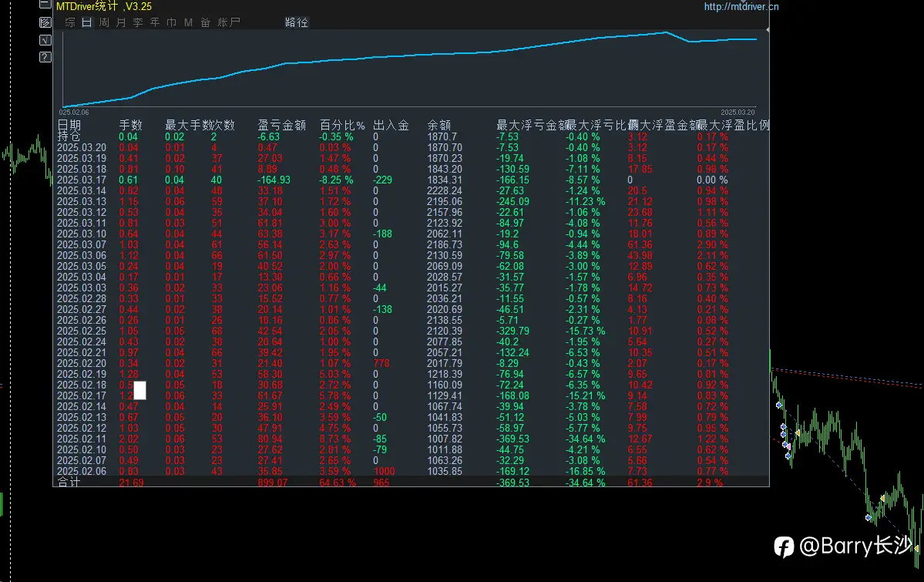Click the balance value 2228.24

click(445, 190)
